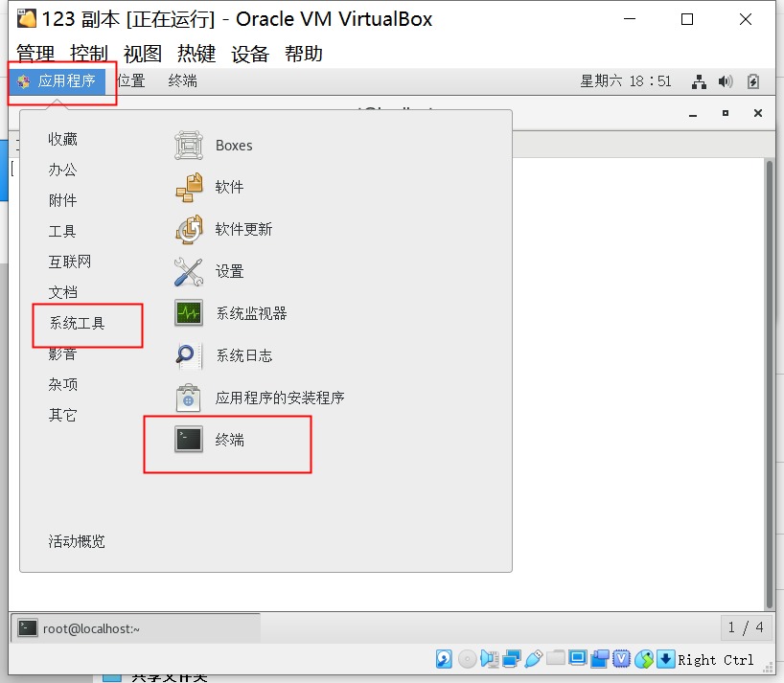Select the 系统工具 category

coord(77,323)
